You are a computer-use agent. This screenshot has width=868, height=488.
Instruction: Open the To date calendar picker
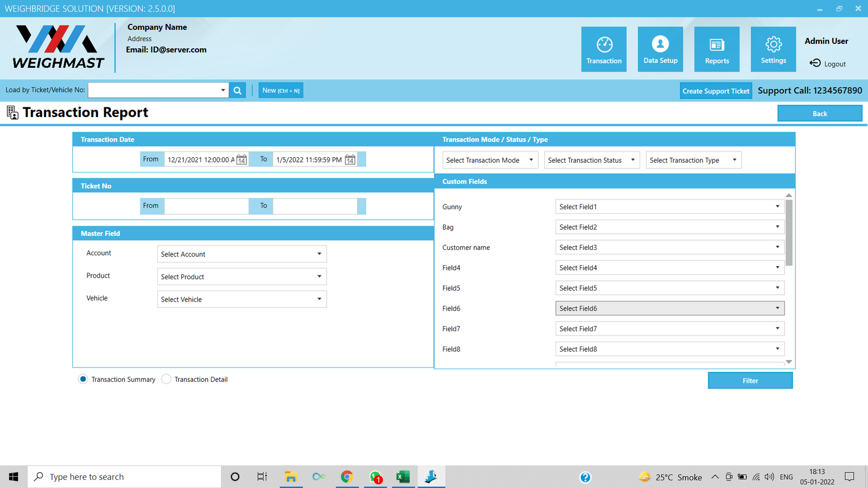coord(350,160)
